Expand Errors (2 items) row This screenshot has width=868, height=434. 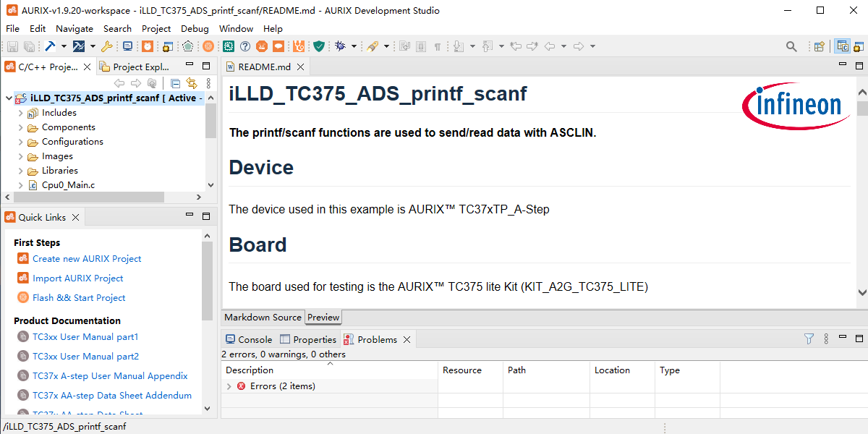pos(229,386)
